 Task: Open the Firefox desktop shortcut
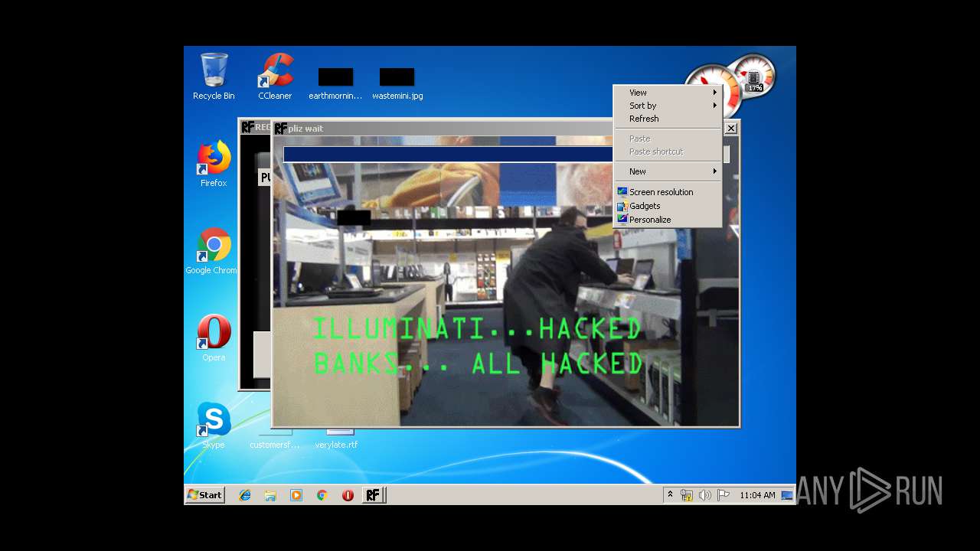pyautogui.click(x=214, y=163)
